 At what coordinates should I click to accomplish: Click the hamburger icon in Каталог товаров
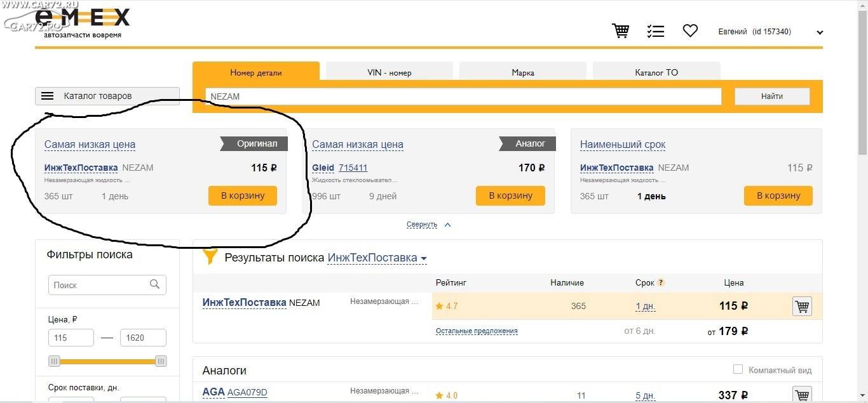(48, 96)
